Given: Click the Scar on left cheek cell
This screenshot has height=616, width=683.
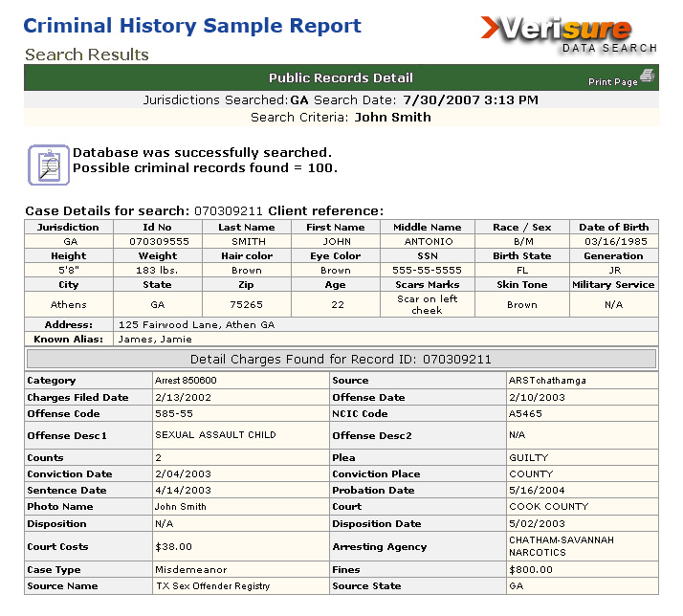Looking at the screenshot, I should pos(427,305).
